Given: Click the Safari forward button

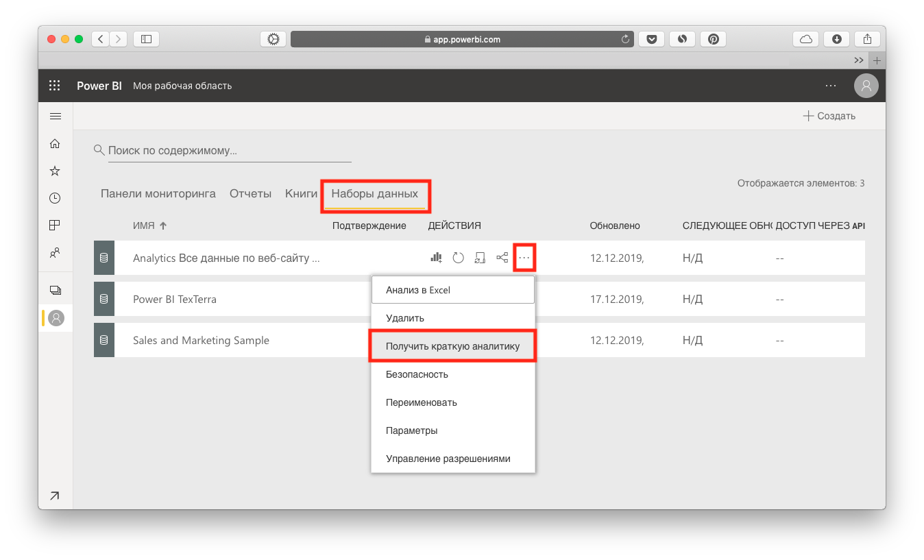Looking at the screenshot, I should 119,39.
